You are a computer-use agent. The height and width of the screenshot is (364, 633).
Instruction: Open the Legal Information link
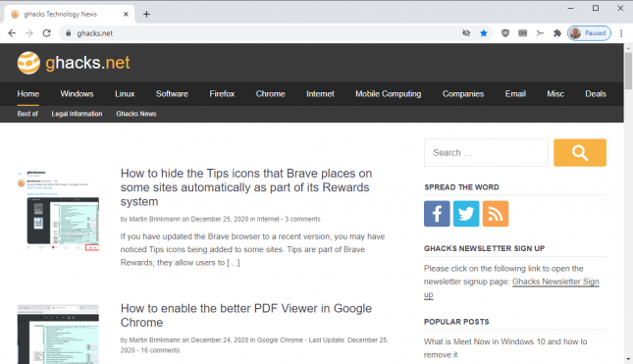[77, 114]
